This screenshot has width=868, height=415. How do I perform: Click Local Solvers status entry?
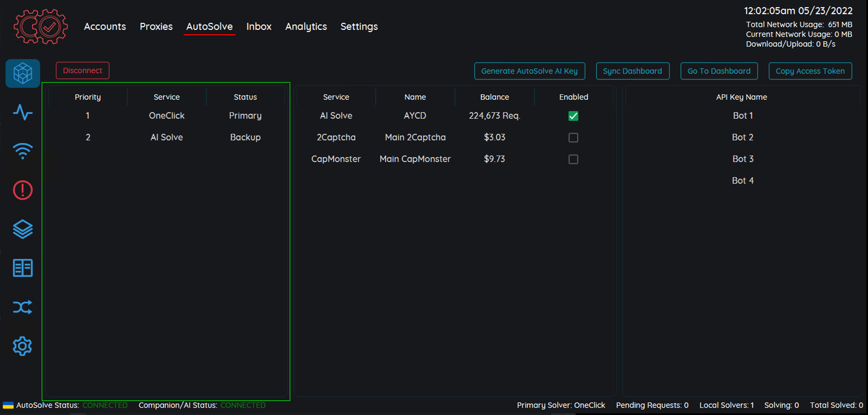726,405
